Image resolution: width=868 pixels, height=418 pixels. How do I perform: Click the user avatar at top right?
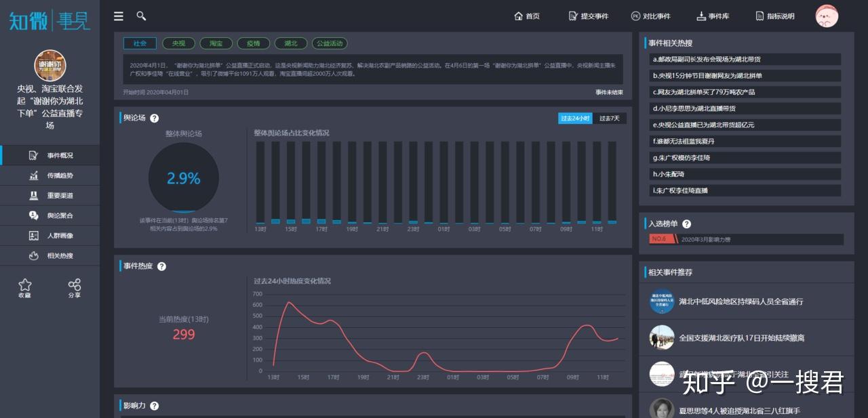click(x=827, y=16)
